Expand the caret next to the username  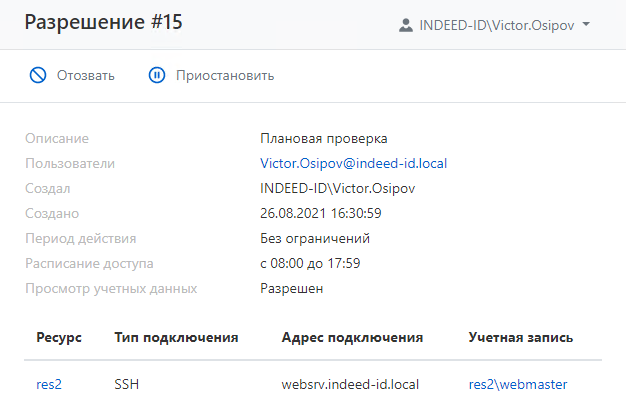pos(586,24)
